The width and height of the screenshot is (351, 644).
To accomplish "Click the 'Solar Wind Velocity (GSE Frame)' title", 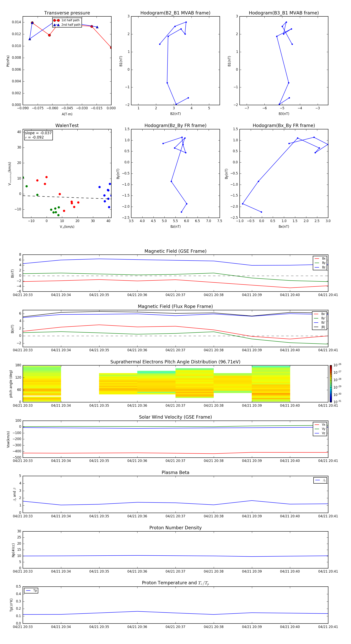I will click(x=175, y=417).
